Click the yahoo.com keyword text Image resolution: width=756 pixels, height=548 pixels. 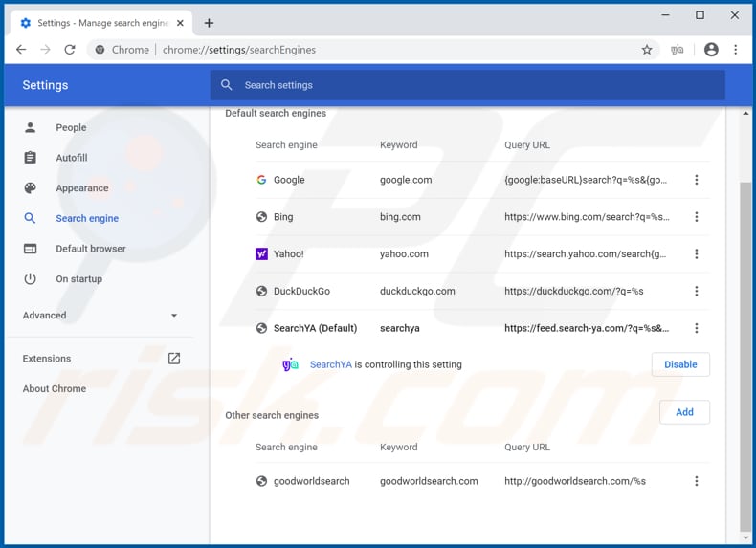click(404, 254)
